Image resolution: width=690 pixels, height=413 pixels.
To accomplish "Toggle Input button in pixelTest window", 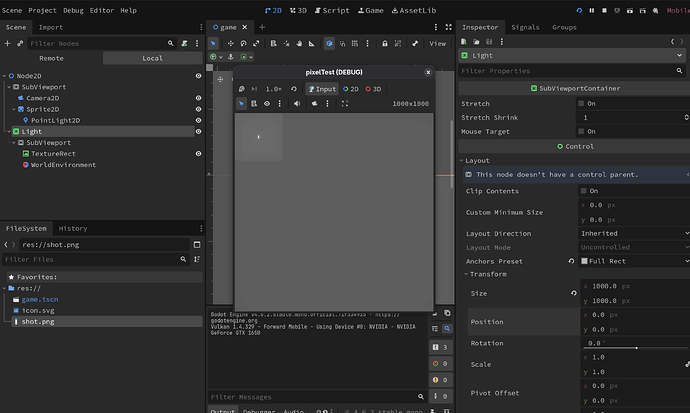I will coord(322,89).
